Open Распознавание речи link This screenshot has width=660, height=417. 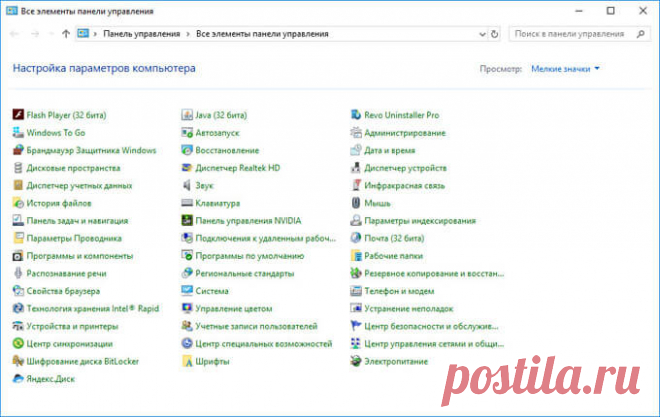tap(67, 274)
